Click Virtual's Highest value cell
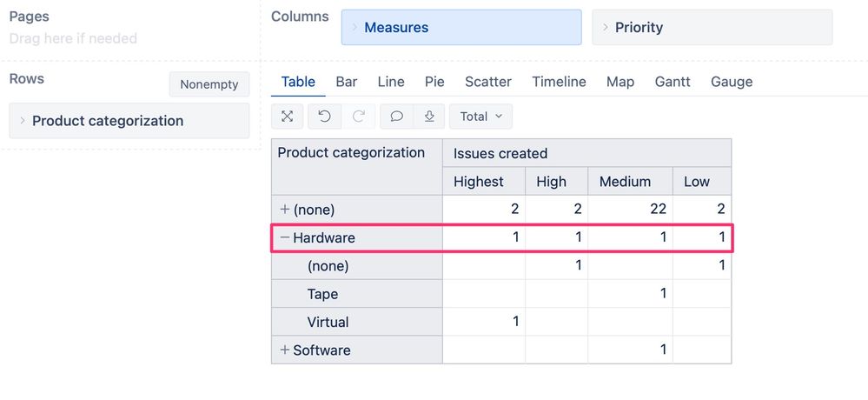 tap(484, 322)
